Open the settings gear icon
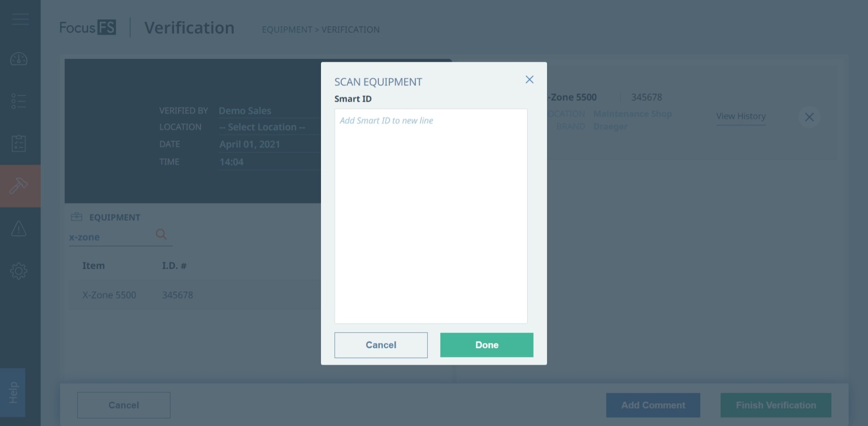This screenshot has width=868, height=426. [19, 271]
